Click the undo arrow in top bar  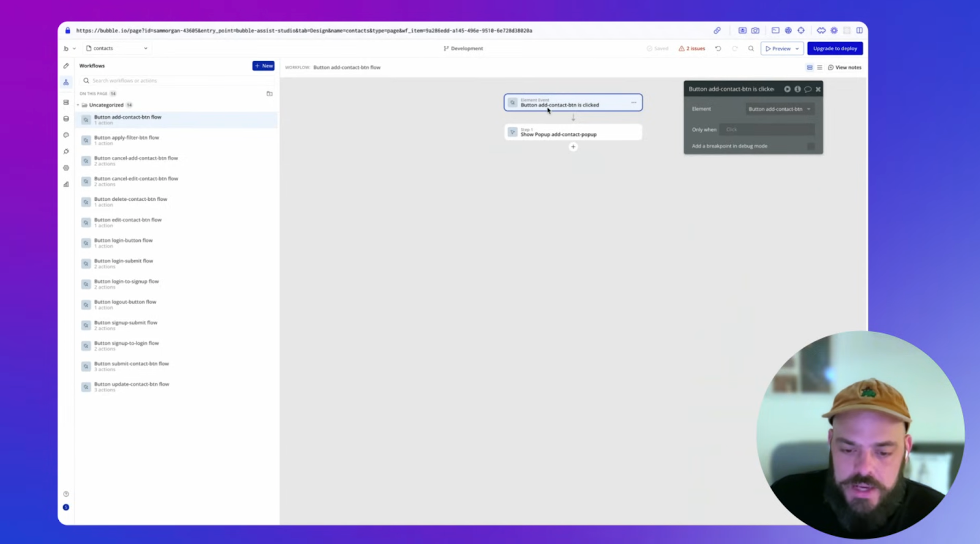click(718, 48)
